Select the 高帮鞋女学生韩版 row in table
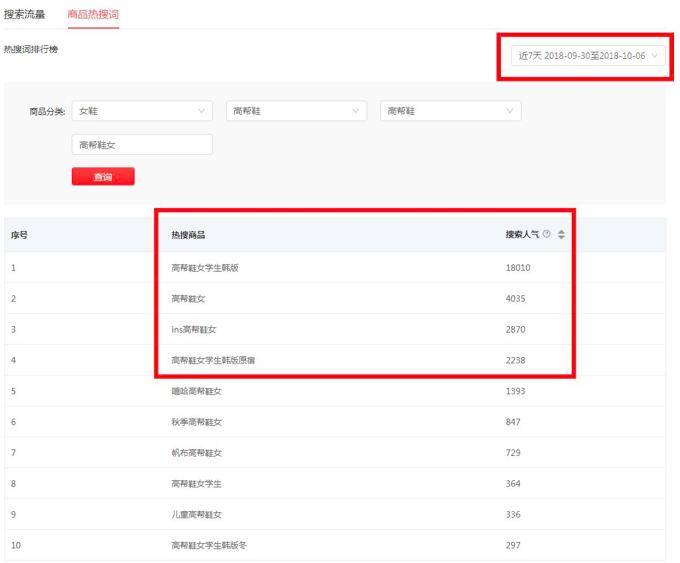This screenshot has height=563, width=680. (205, 268)
